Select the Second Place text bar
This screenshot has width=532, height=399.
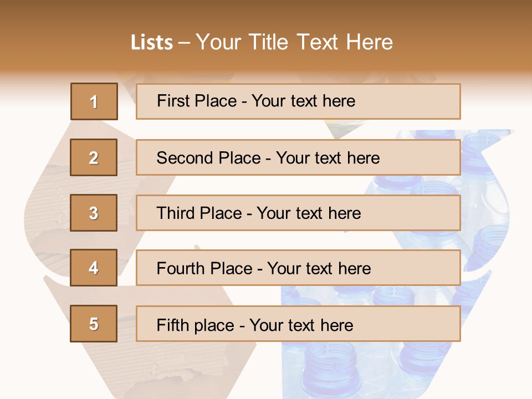point(298,157)
